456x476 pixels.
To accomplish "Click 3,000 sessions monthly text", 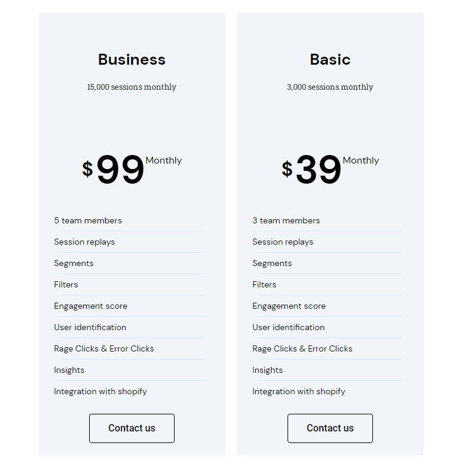I will tap(330, 87).
